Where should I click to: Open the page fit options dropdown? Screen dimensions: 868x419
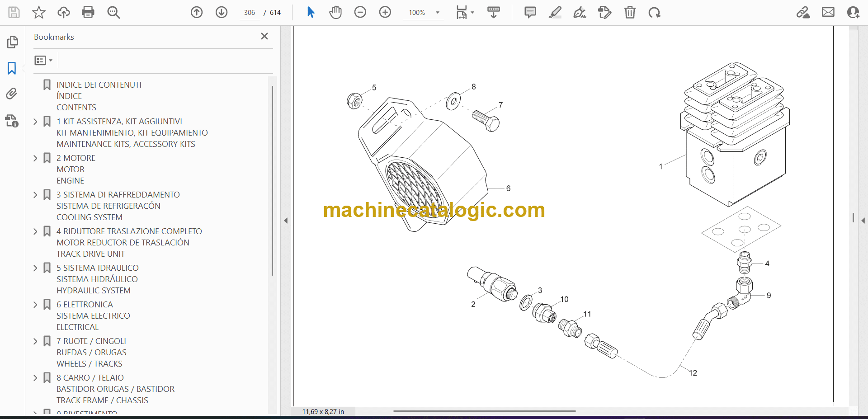click(x=465, y=12)
